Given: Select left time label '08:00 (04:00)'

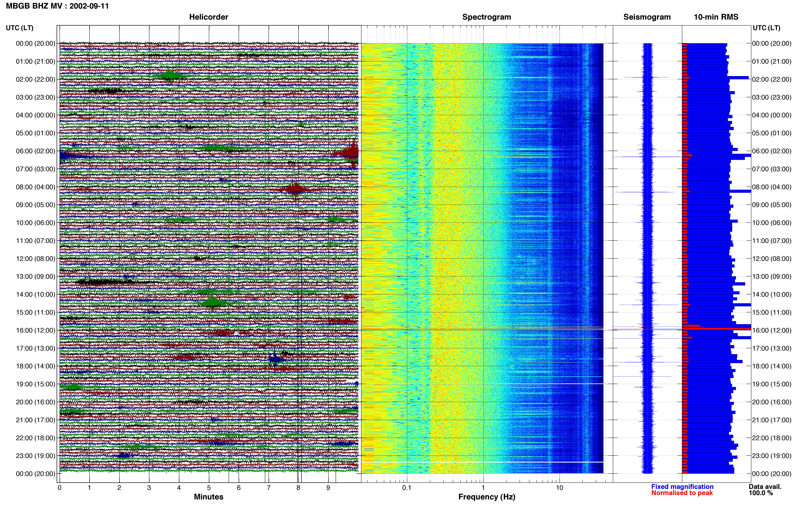Looking at the screenshot, I should click(x=36, y=187).
